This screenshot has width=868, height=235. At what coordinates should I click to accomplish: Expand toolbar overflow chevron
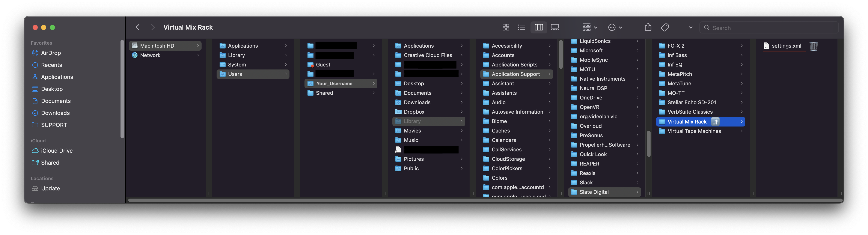coord(690,28)
